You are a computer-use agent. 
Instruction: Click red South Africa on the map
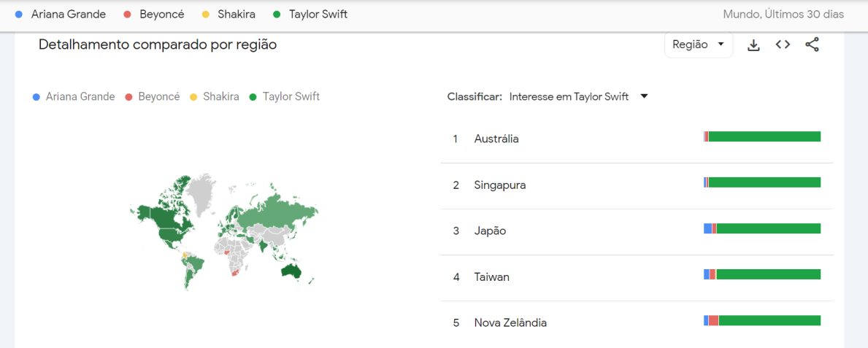tap(235, 271)
